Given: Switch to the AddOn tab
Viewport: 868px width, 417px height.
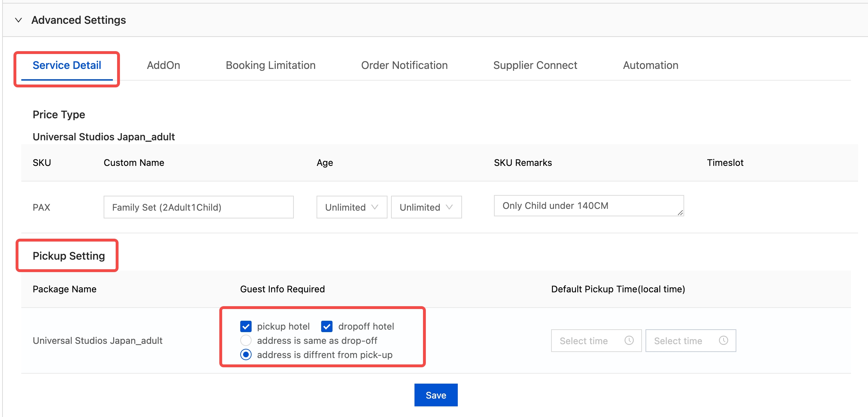Looking at the screenshot, I should pyautogui.click(x=164, y=65).
